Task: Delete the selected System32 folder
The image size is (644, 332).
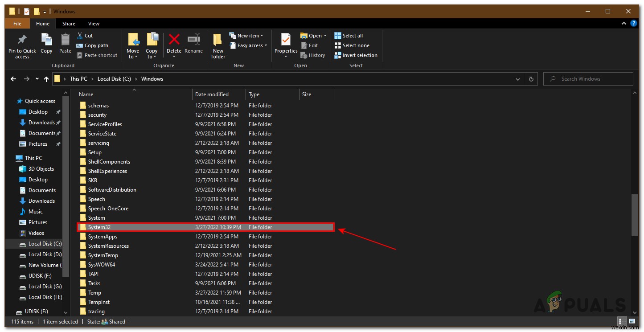Action: tap(173, 45)
